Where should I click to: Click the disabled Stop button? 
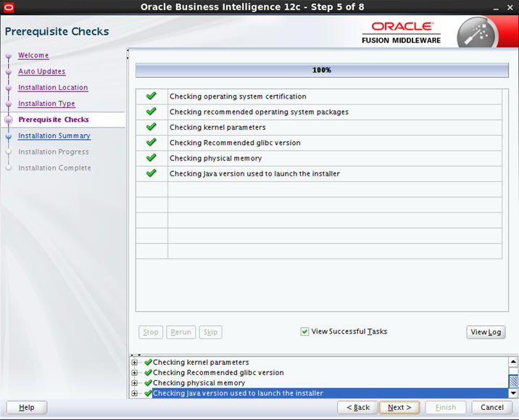pyautogui.click(x=151, y=332)
